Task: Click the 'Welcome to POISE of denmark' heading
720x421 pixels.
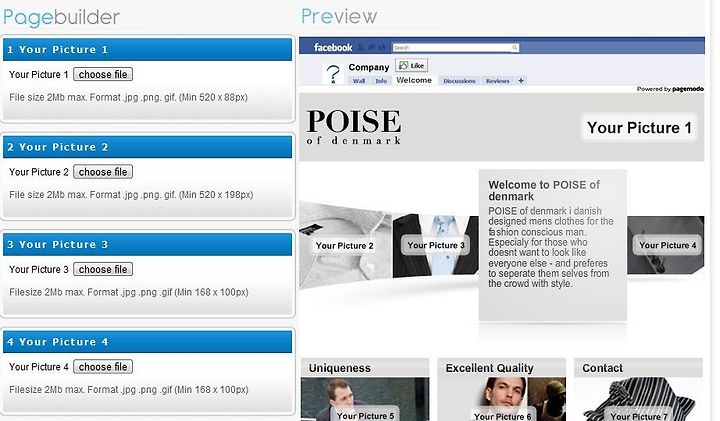Action: [x=544, y=191]
